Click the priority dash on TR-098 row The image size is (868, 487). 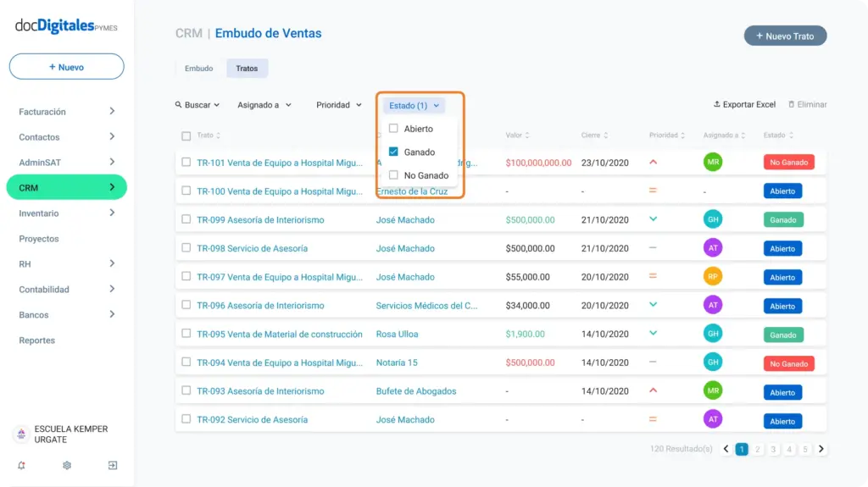click(653, 248)
